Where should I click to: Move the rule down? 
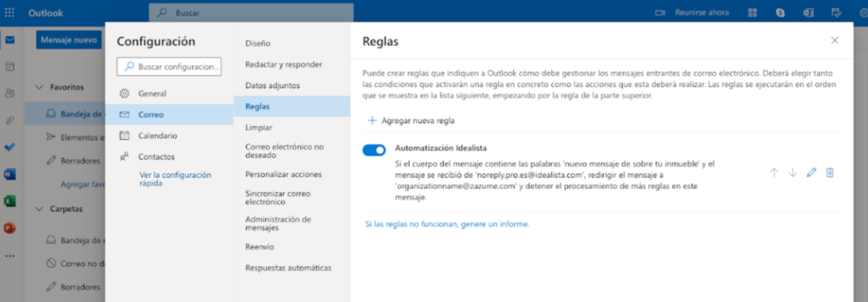coord(792,172)
